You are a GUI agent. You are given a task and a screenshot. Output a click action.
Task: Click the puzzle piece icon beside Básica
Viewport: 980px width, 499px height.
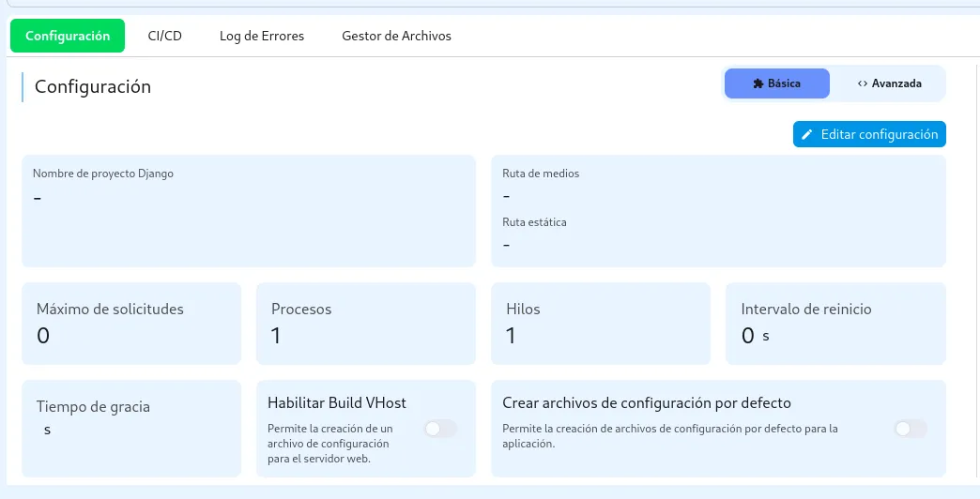click(x=758, y=83)
